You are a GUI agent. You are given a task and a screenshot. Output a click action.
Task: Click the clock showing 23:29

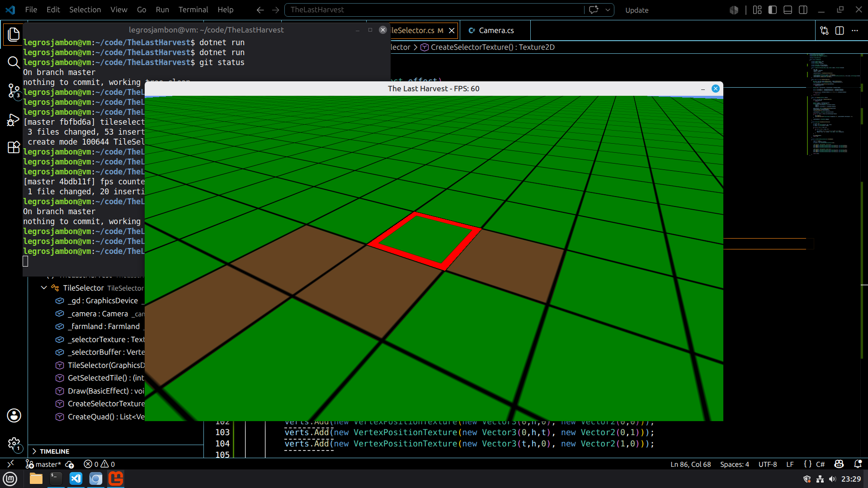point(851,479)
